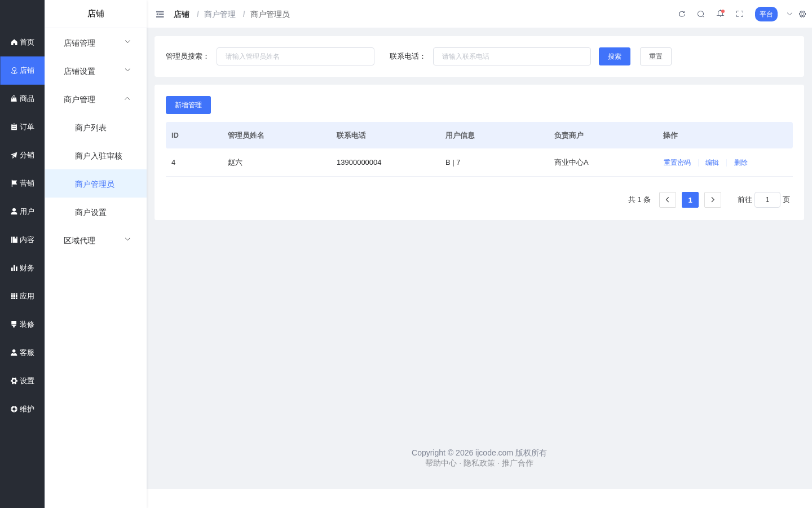Viewport: 812px width, 508px height.
Task: Click the 赵六 name cell
Action: click(235, 163)
